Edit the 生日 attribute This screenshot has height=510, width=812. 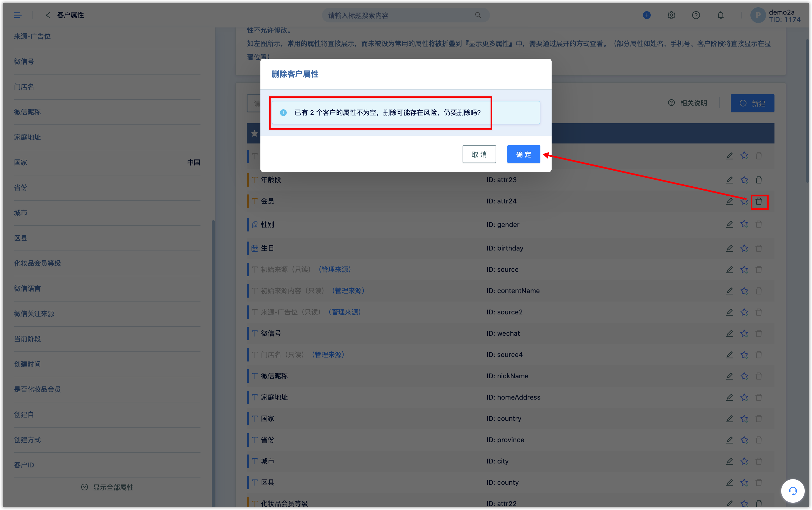tap(729, 248)
